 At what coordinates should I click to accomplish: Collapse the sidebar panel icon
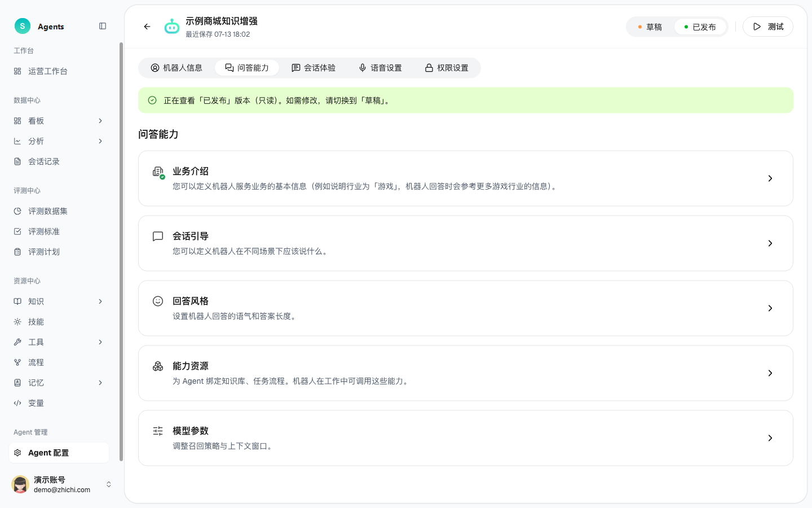103,26
